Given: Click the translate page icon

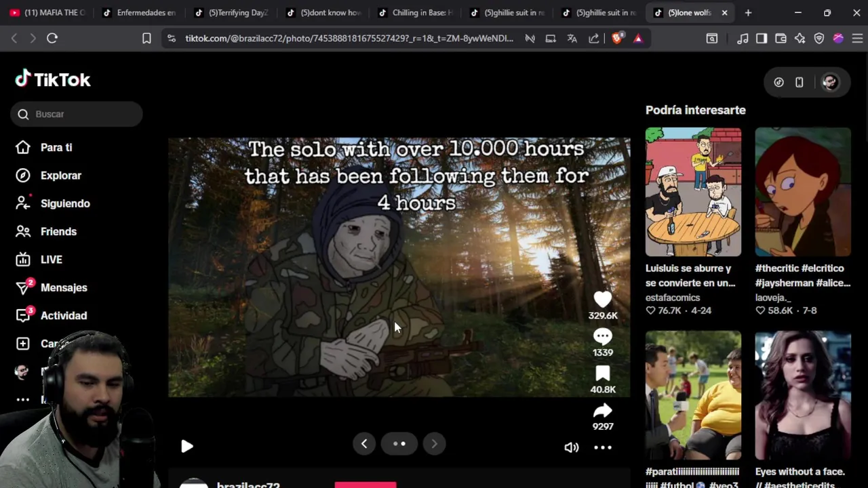Looking at the screenshot, I should pos(572,39).
